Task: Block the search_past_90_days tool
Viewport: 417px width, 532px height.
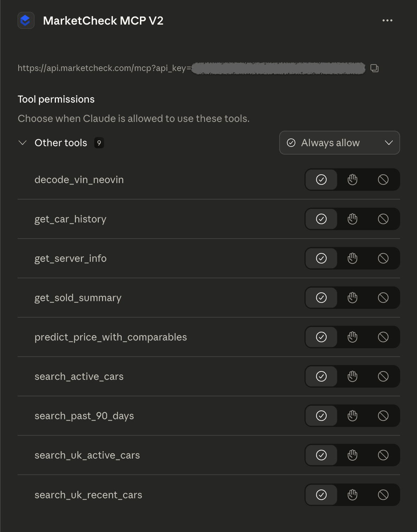Action: tap(383, 416)
